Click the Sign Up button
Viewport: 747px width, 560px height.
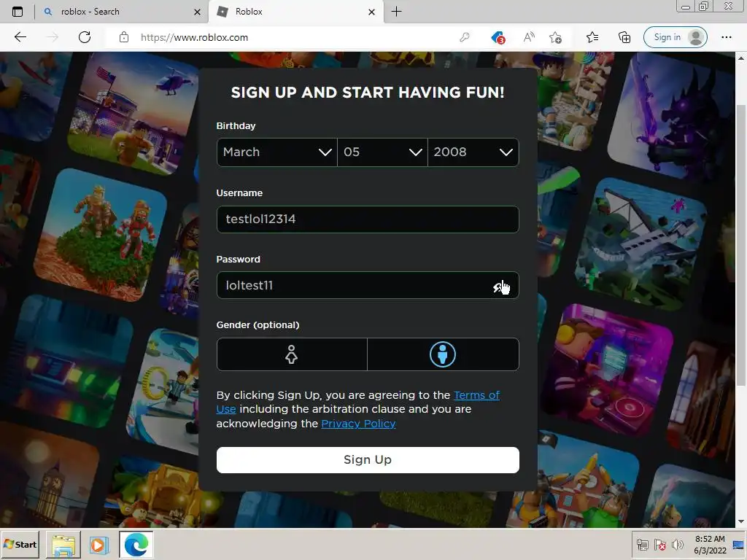[368, 460]
